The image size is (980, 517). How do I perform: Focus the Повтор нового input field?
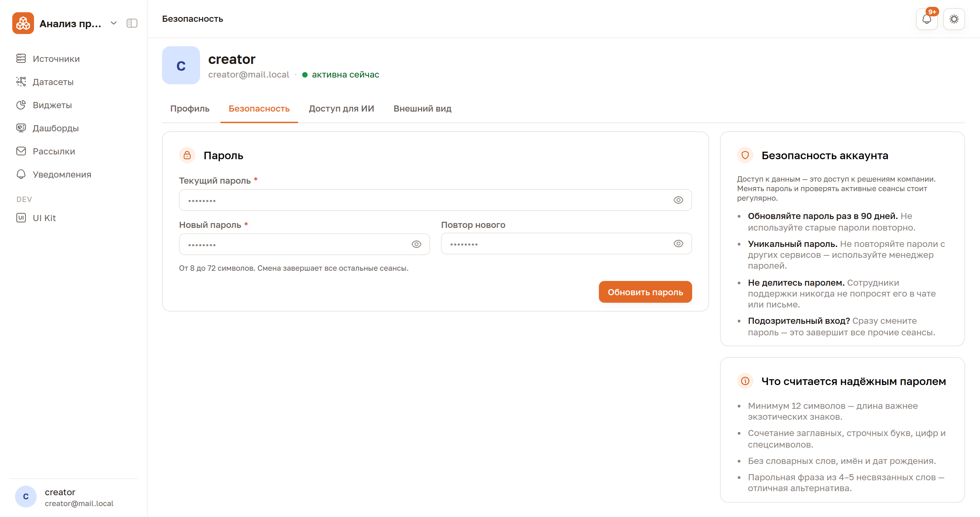tap(566, 244)
